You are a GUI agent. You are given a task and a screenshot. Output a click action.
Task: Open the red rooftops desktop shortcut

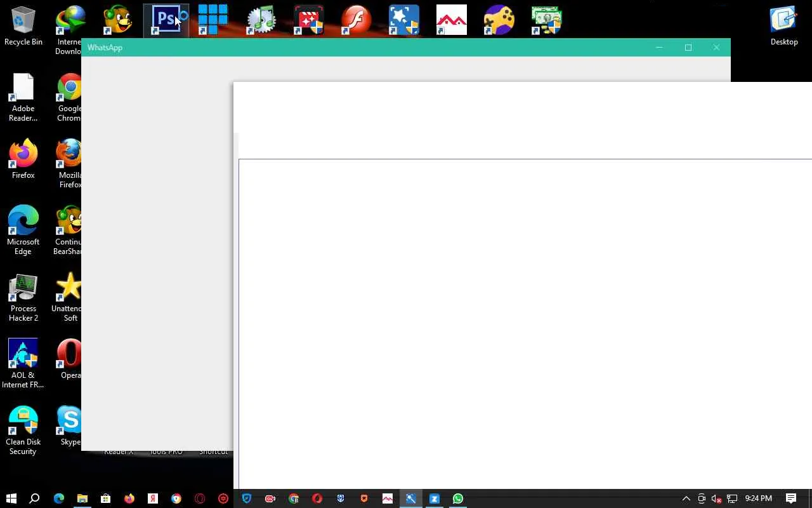(x=452, y=20)
